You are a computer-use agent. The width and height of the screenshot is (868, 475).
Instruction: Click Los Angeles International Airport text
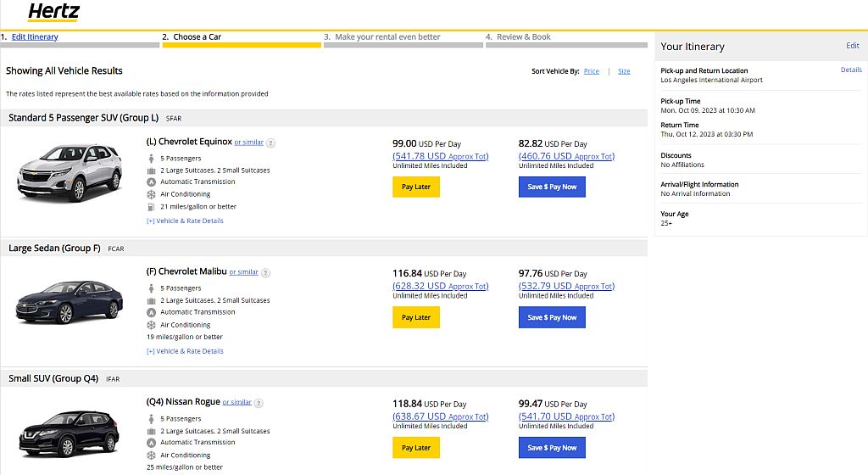click(711, 81)
